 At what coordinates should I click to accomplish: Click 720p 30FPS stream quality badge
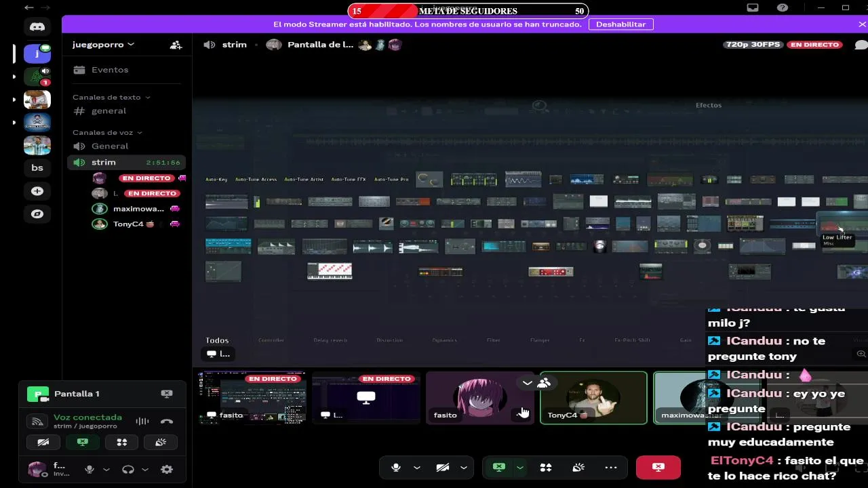click(x=753, y=45)
